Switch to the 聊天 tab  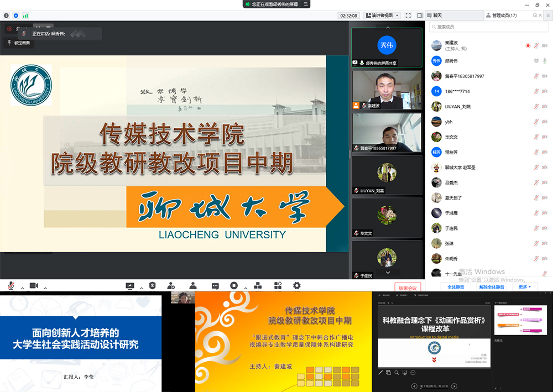tap(437, 15)
